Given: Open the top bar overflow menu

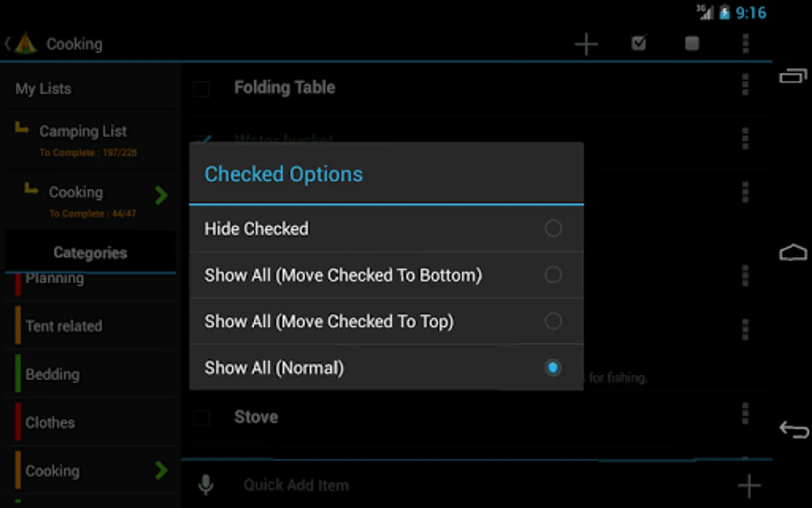Looking at the screenshot, I should [745, 43].
